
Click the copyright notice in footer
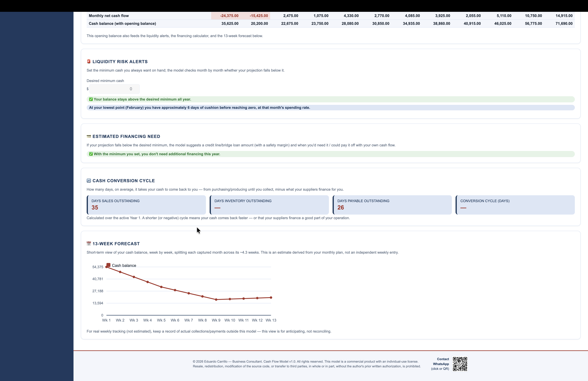click(307, 364)
